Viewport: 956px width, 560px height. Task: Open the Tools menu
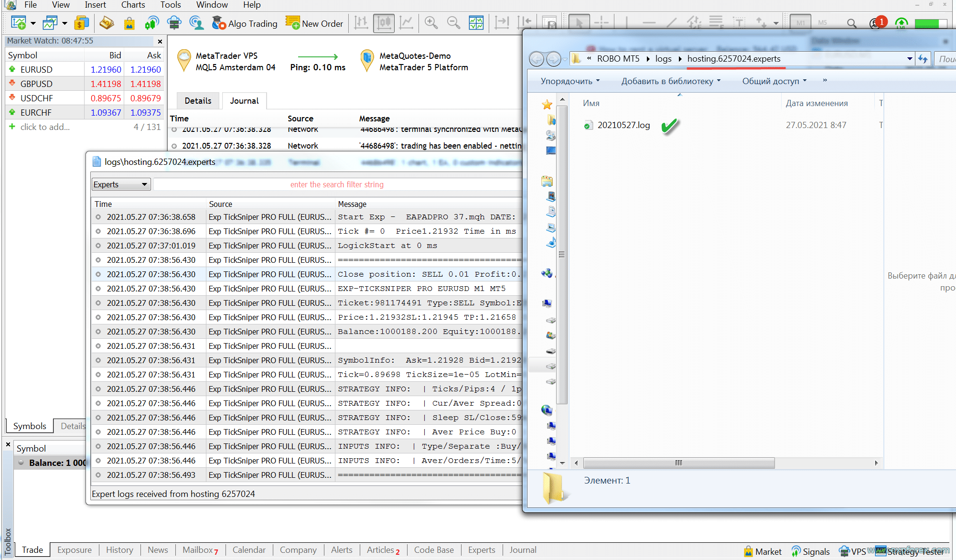(x=171, y=5)
